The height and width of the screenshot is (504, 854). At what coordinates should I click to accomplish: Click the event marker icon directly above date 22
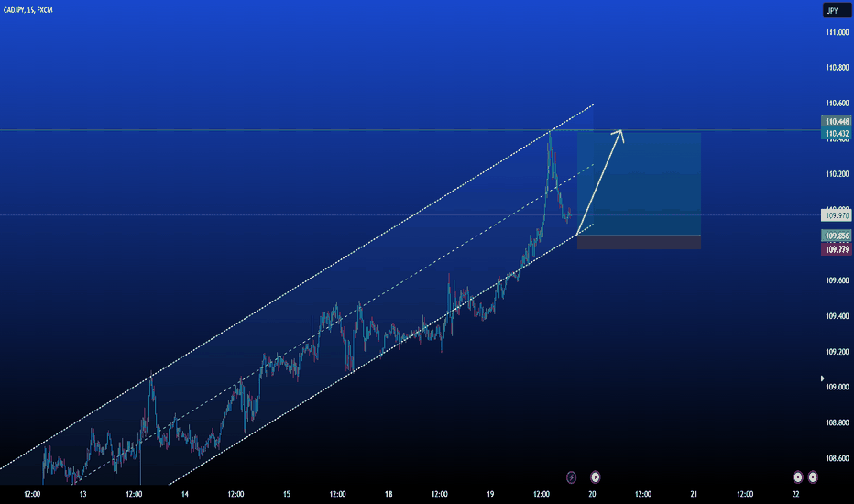pos(798,477)
